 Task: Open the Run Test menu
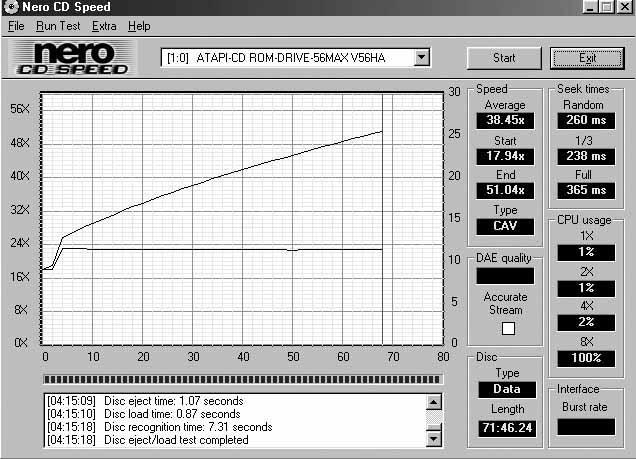point(57,26)
